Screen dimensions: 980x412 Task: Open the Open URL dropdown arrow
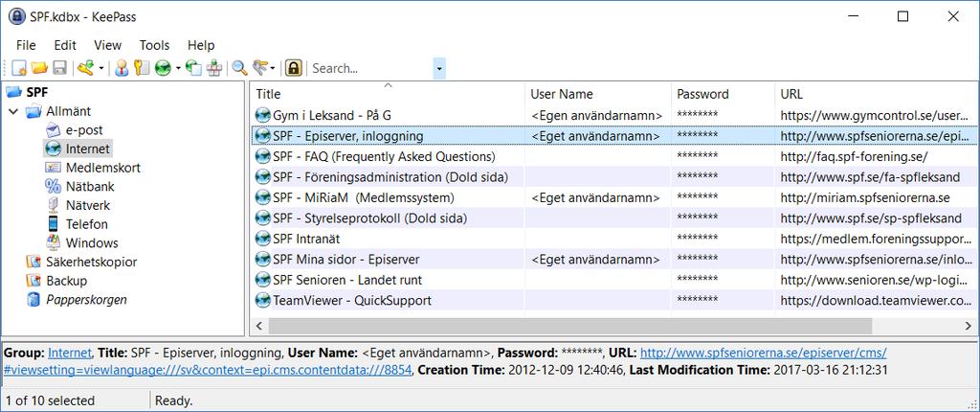pyautogui.click(x=178, y=68)
